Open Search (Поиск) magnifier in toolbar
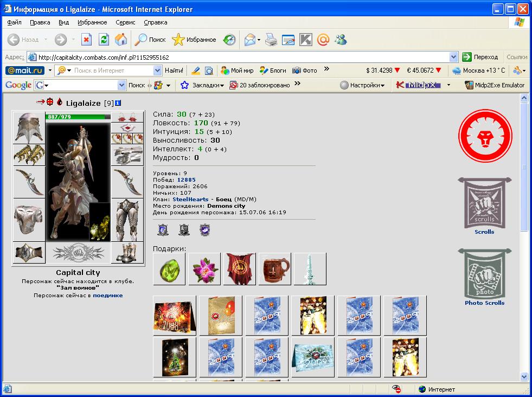Screen dimensions: 532x397 pos(150,40)
